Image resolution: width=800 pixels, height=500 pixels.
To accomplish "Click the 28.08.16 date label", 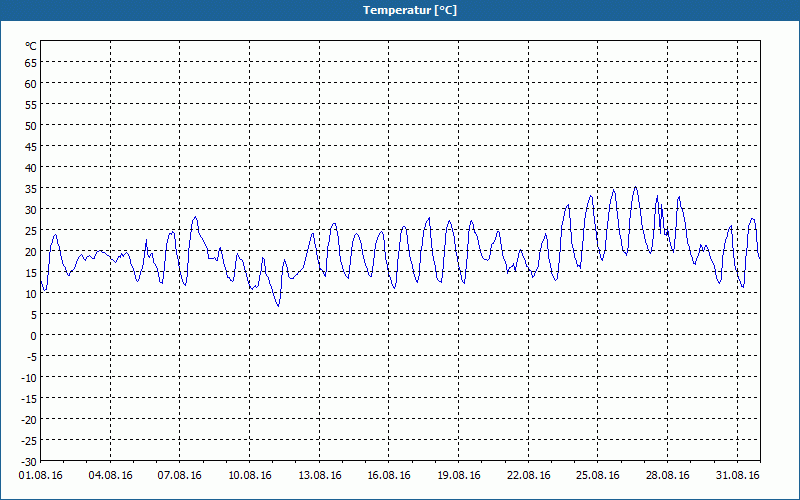I will coord(667,476).
